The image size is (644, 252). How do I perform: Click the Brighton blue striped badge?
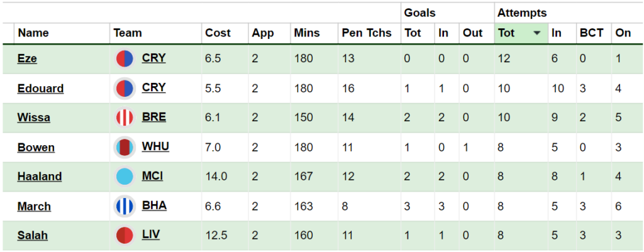(x=125, y=207)
